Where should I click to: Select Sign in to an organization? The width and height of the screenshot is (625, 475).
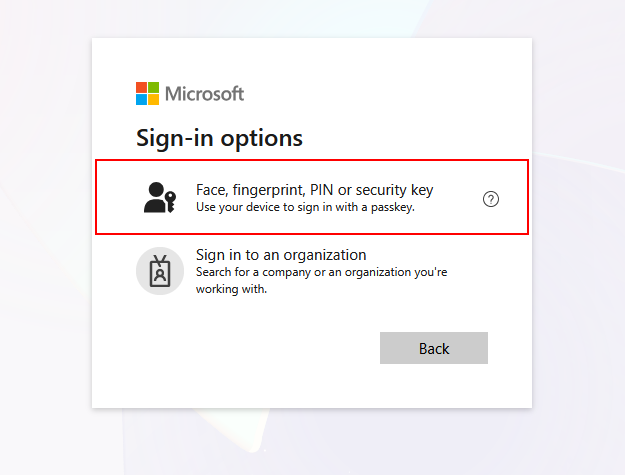click(281, 255)
